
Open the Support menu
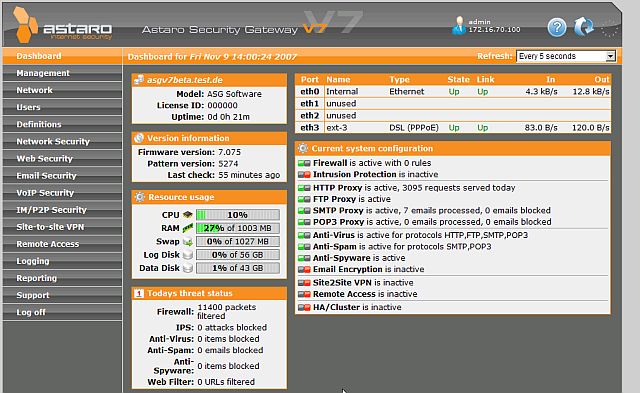(x=62, y=295)
